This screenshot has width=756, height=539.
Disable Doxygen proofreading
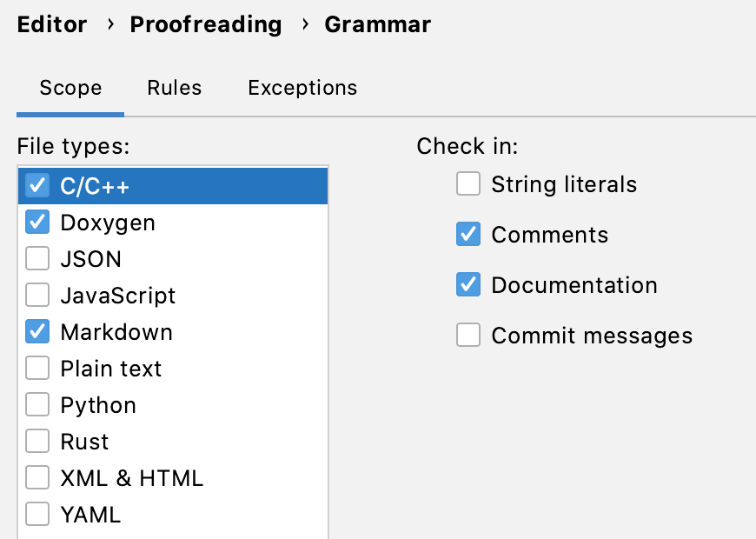36,222
